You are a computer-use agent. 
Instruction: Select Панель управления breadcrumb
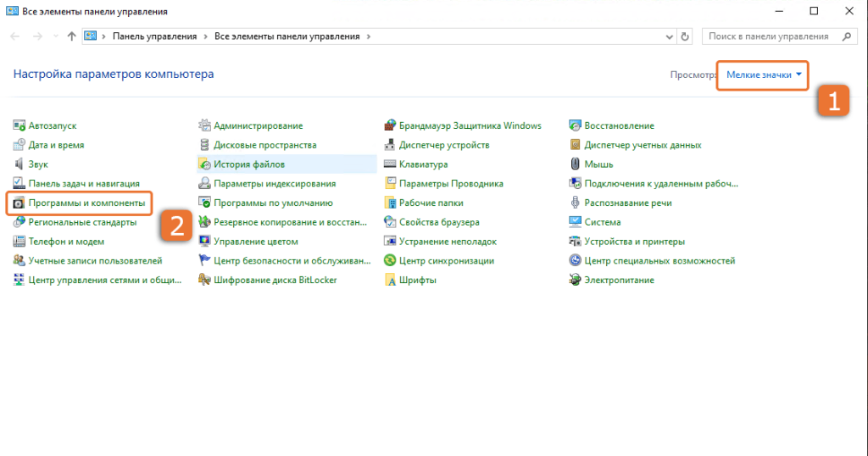[154, 36]
